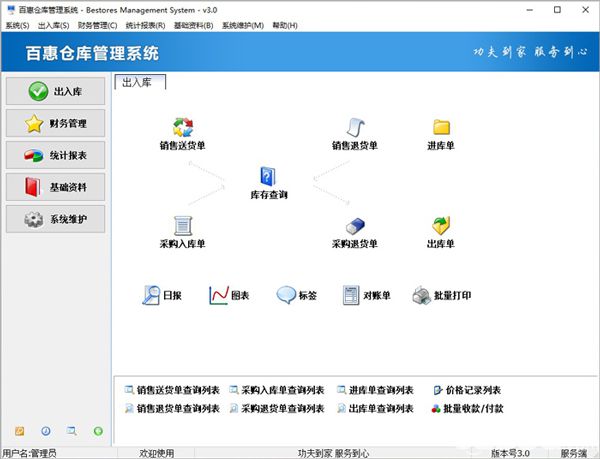The height and width of the screenshot is (459, 600).
Task: Open the 系统维护(M) menu
Action: point(243,26)
